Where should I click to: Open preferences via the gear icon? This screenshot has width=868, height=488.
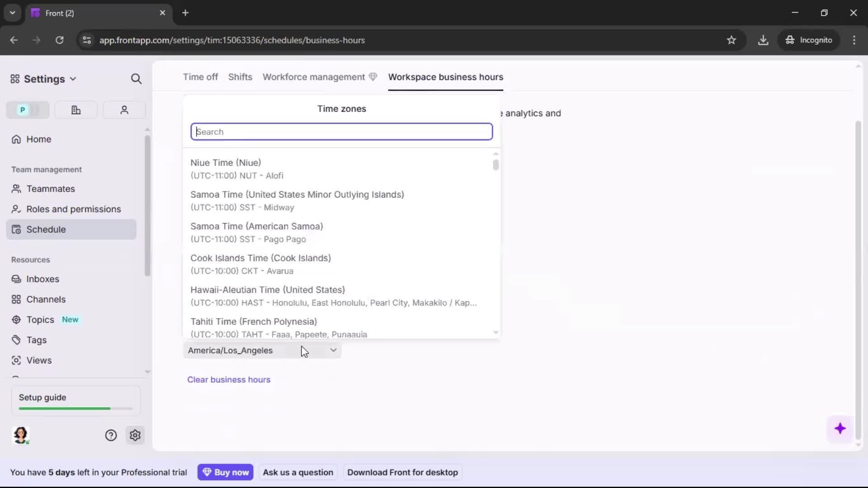click(135, 435)
